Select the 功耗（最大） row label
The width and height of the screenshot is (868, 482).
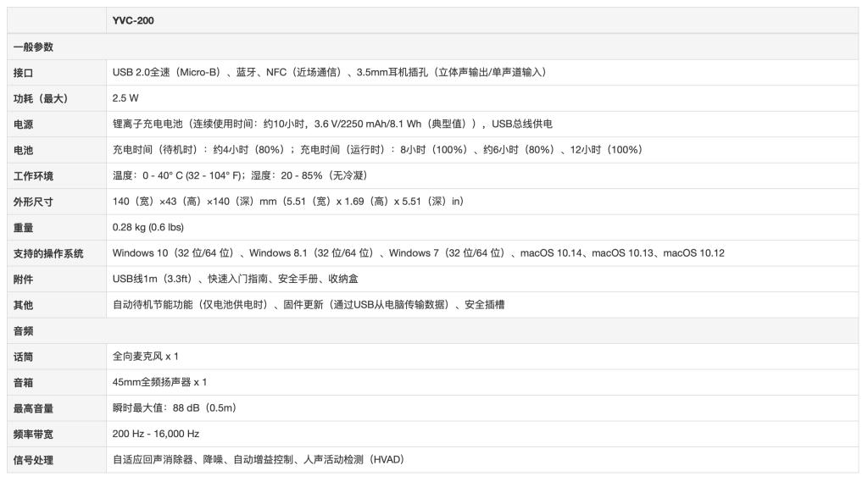[41, 98]
